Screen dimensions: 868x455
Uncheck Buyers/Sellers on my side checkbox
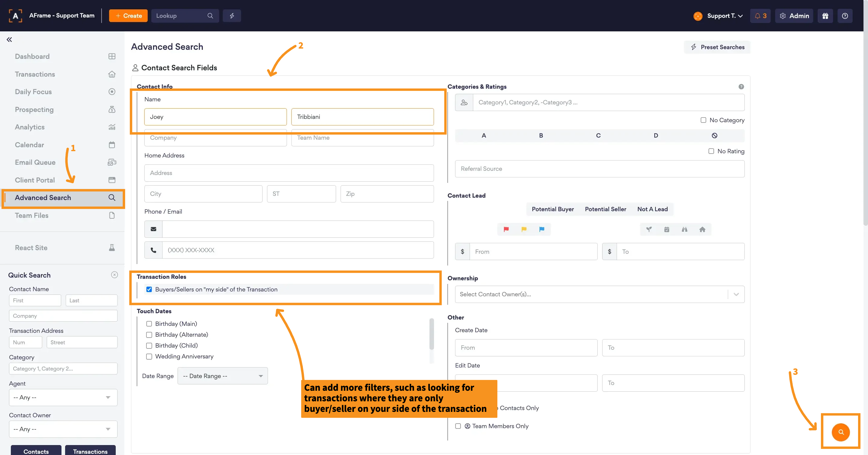(149, 289)
